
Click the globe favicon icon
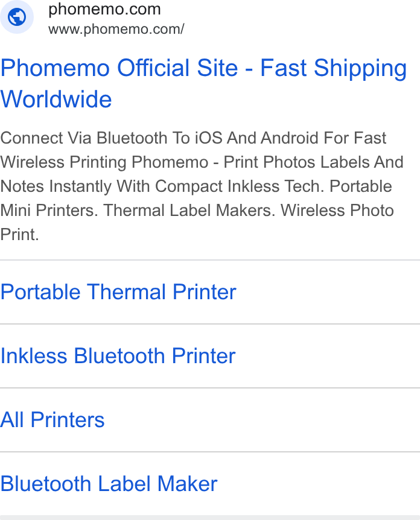16,17
